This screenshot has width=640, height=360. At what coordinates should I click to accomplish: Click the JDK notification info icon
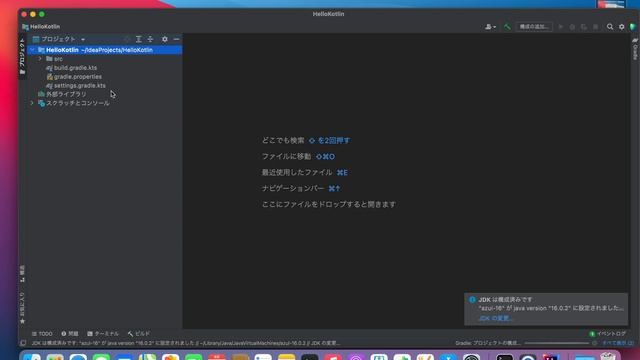point(472,300)
